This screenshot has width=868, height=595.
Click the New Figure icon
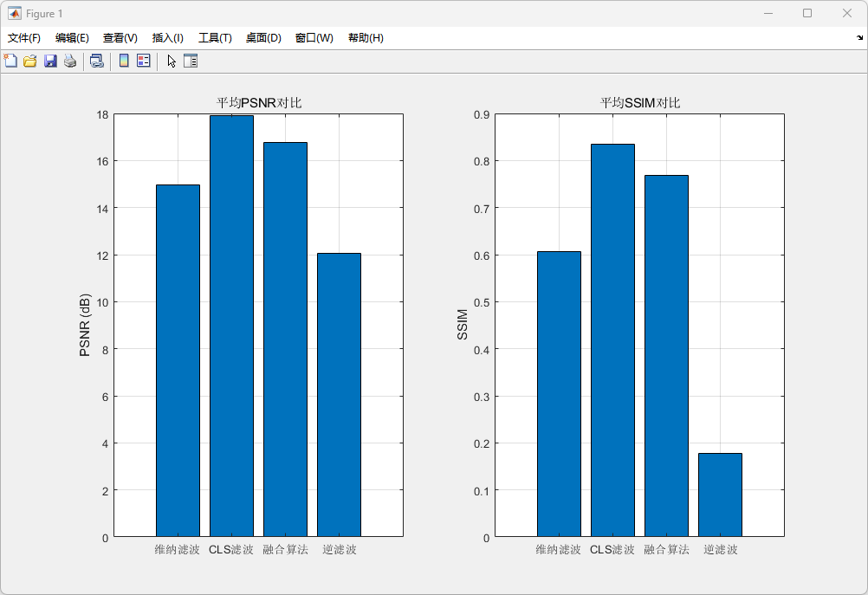click(x=10, y=61)
